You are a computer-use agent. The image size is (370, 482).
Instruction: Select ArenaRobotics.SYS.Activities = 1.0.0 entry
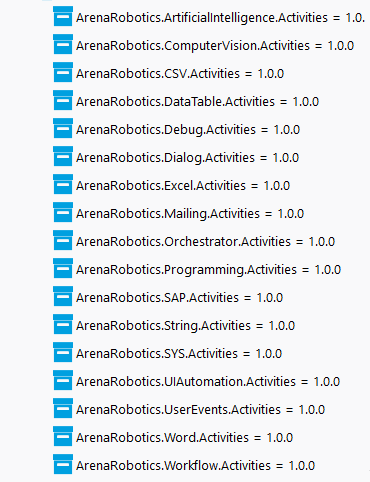point(179,354)
